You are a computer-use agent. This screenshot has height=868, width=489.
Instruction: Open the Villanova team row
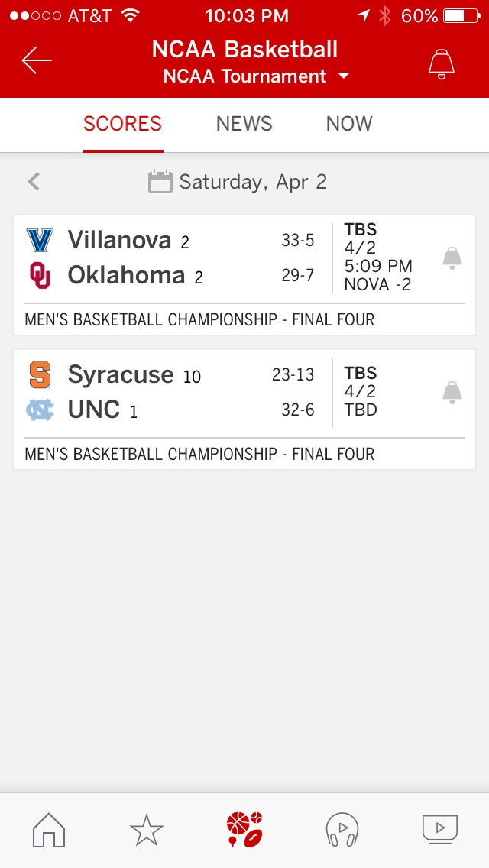pyautogui.click(x=170, y=240)
